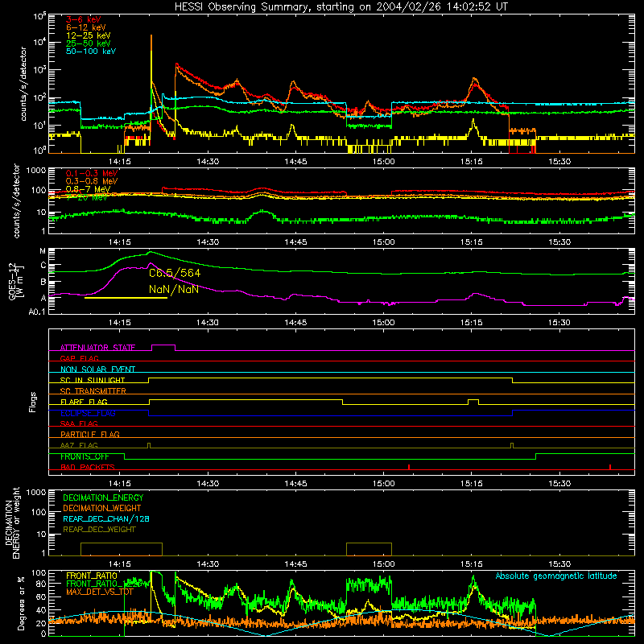
Task: Click the second red BAD_PACKETS marker near 15:38
Action: pos(610,467)
